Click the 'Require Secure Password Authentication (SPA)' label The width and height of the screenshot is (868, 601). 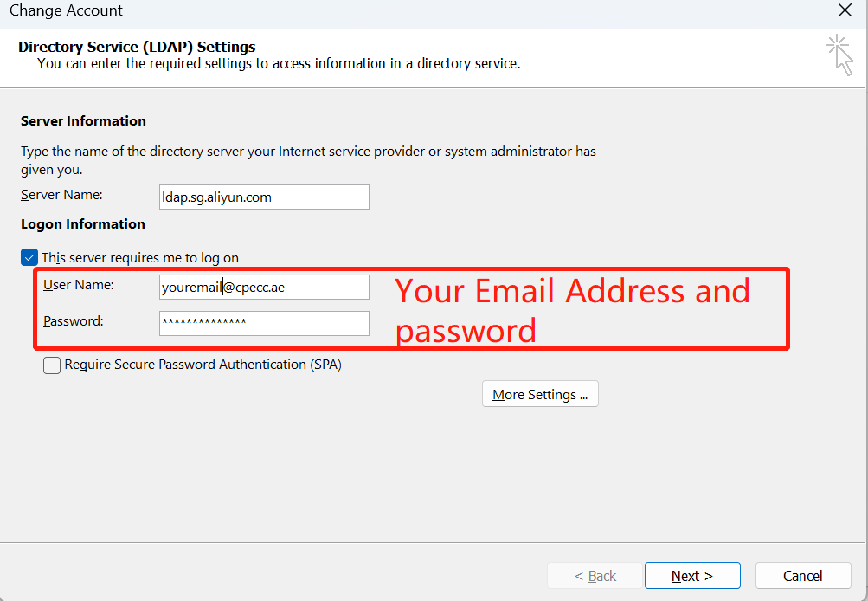click(203, 365)
